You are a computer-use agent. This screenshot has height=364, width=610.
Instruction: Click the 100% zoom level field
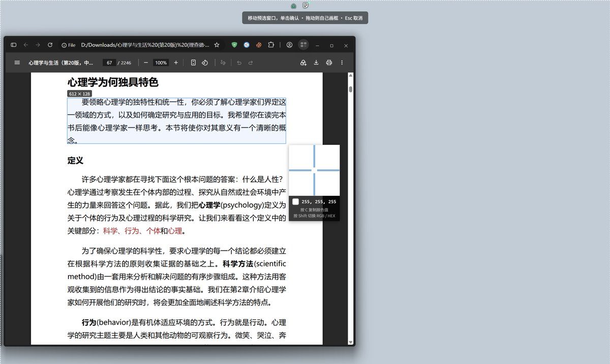tap(161, 63)
